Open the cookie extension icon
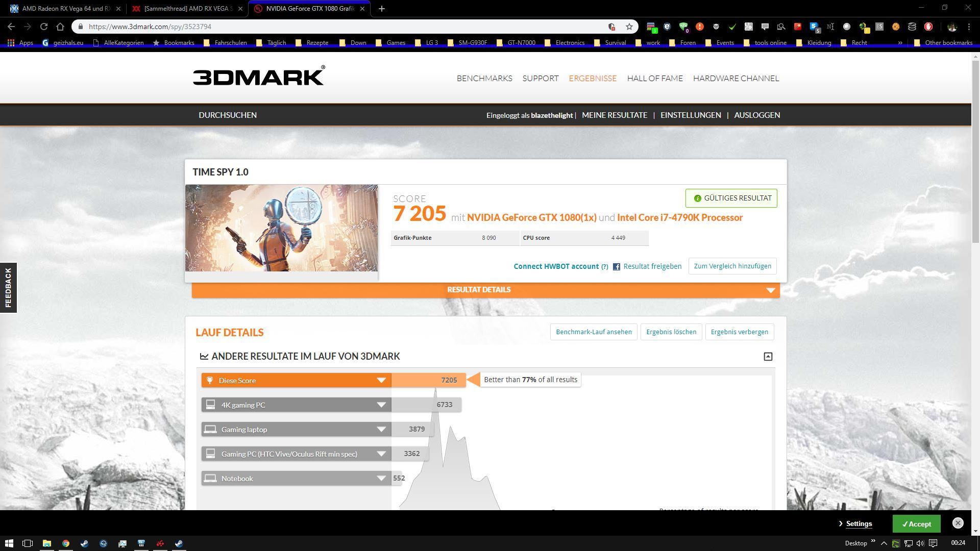980x551 pixels. 896,27
